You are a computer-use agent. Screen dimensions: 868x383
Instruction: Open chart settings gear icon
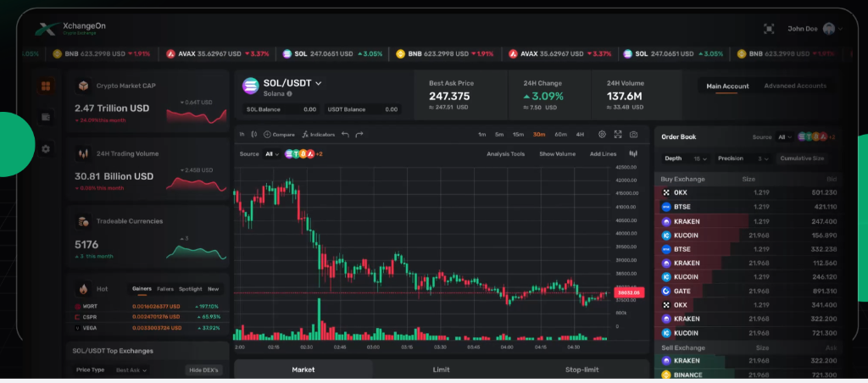point(603,135)
